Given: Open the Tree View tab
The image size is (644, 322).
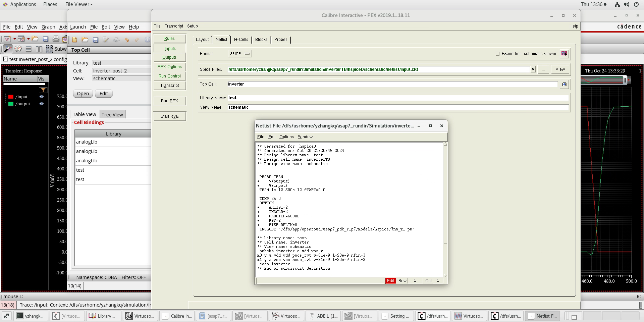Looking at the screenshot, I should click(x=112, y=114).
